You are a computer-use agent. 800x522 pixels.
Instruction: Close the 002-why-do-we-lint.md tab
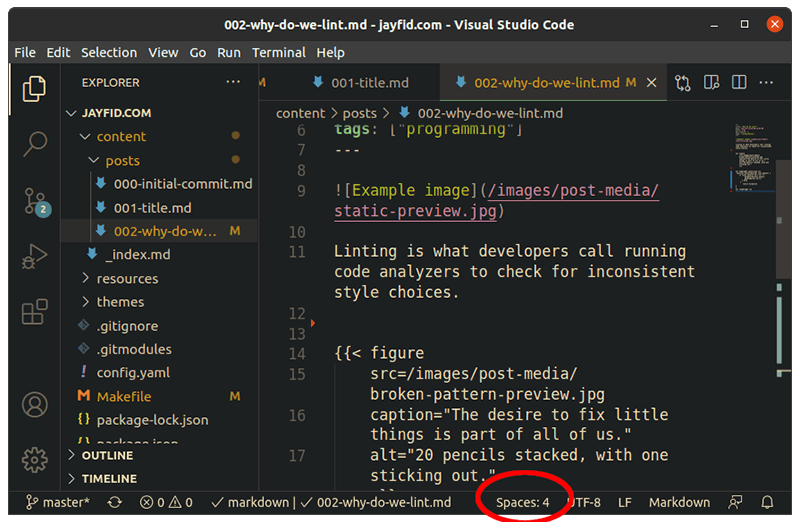(652, 83)
